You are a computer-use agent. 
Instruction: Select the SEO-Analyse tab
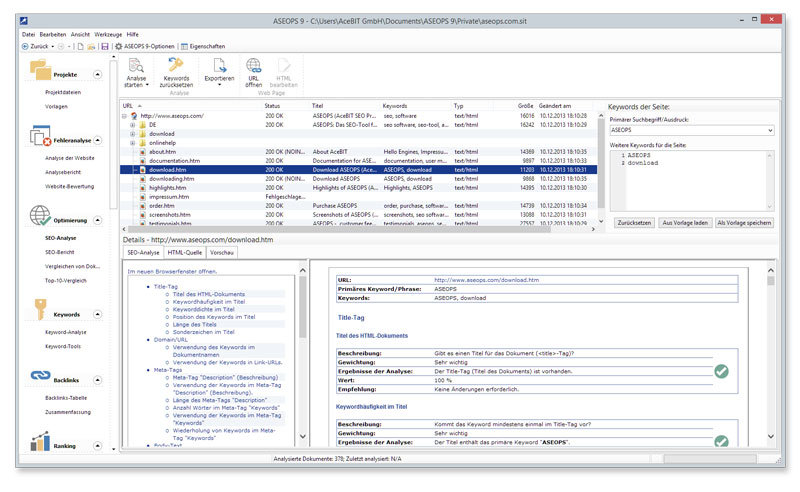[143, 253]
